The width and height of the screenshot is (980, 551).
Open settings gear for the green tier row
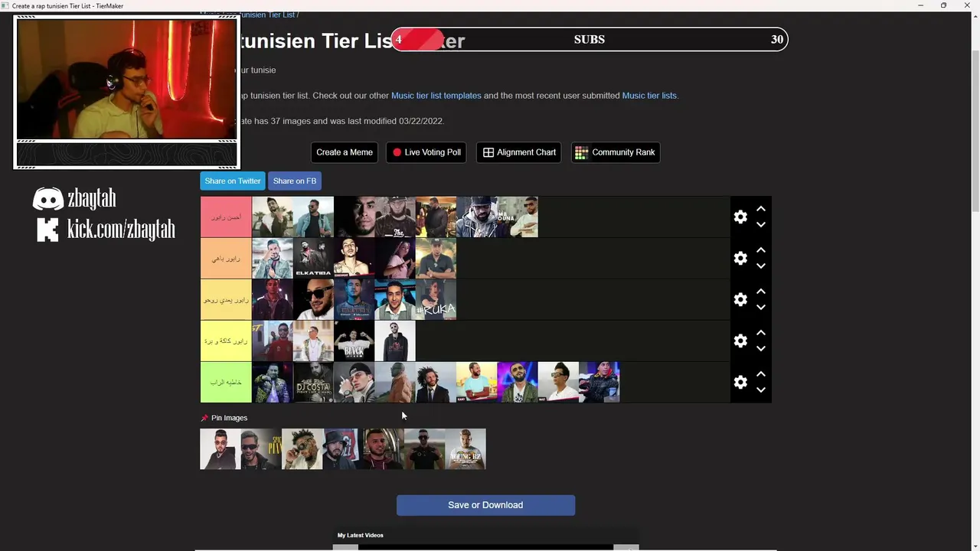pyautogui.click(x=740, y=383)
